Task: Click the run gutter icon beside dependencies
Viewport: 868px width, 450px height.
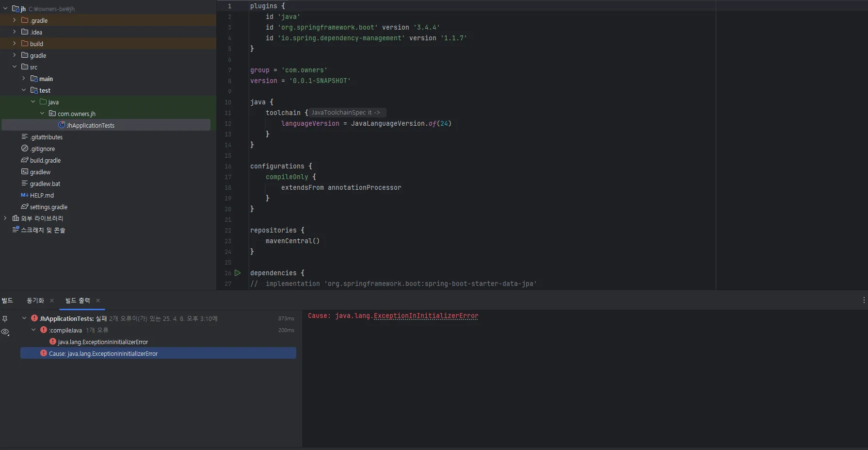Action: pyautogui.click(x=238, y=273)
